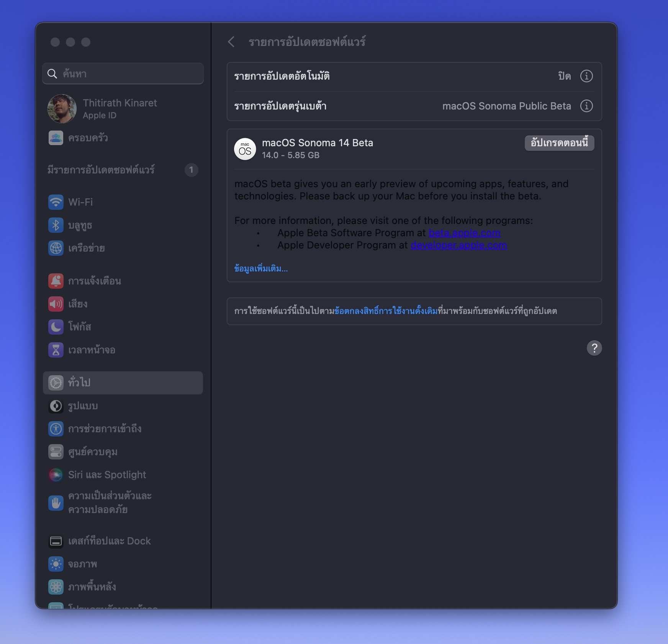Click the Sound speaker icon
This screenshot has height=644, width=668.
point(56,304)
